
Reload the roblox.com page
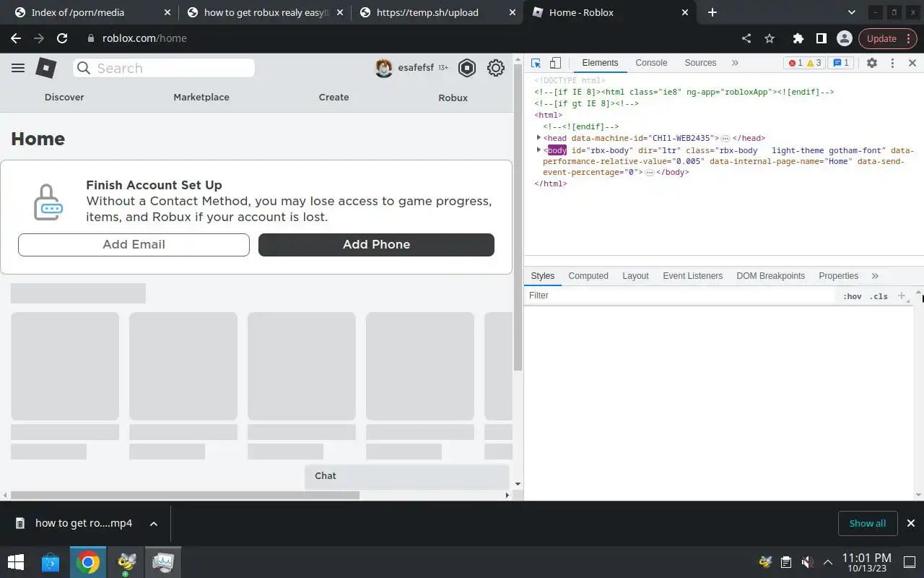point(62,38)
